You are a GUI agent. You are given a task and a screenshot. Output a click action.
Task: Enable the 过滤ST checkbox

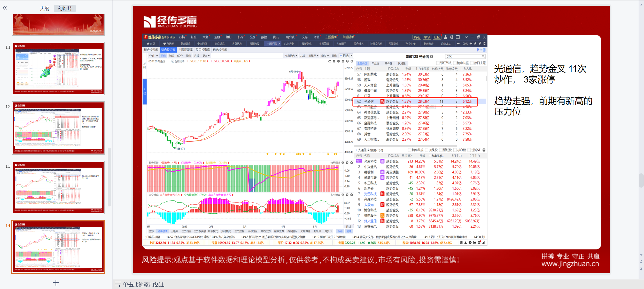pos(469,150)
